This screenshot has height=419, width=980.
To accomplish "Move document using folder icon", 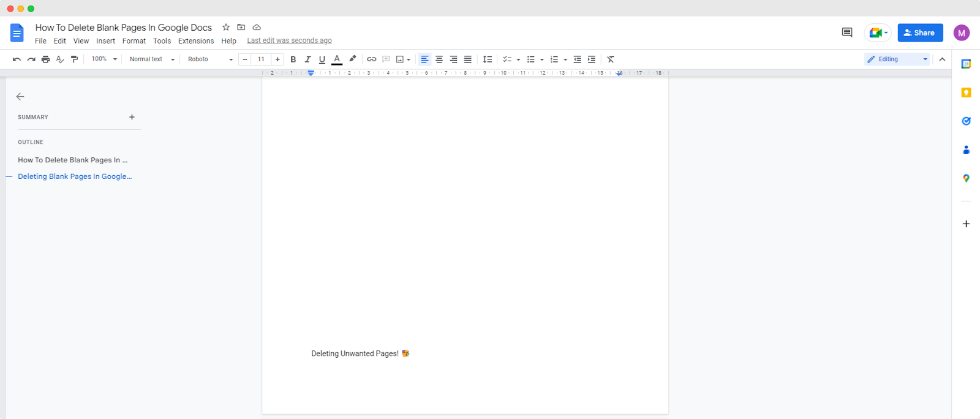I will point(241,27).
